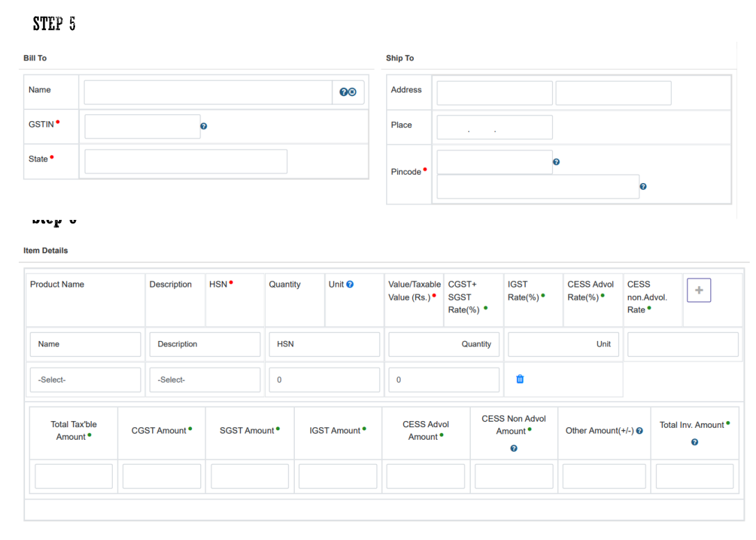
Task: Click help icon under Total Inv. Amount
Action: click(x=695, y=443)
